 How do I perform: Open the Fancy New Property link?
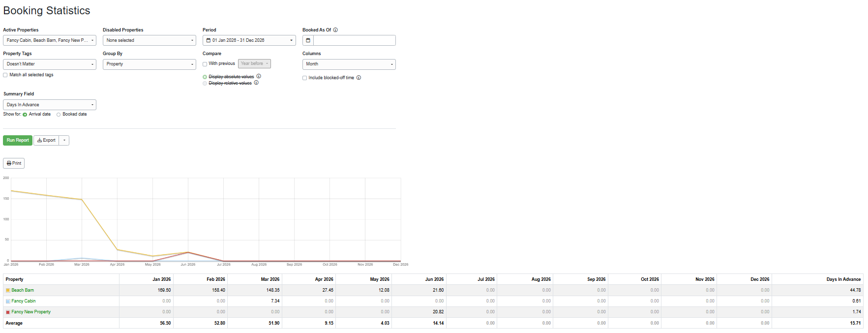pyautogui.click(x=31, y=312)
